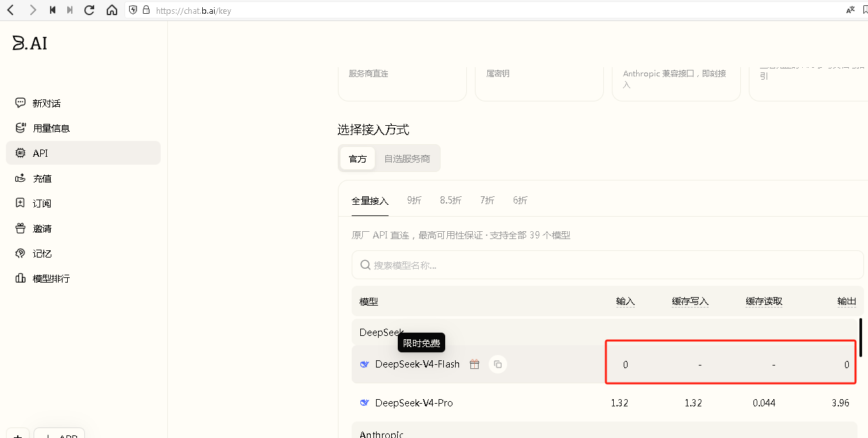Open the API page in sidebar
Viewport: 868px width, 438px height.
pyautogui.click(x=83, y=153)
